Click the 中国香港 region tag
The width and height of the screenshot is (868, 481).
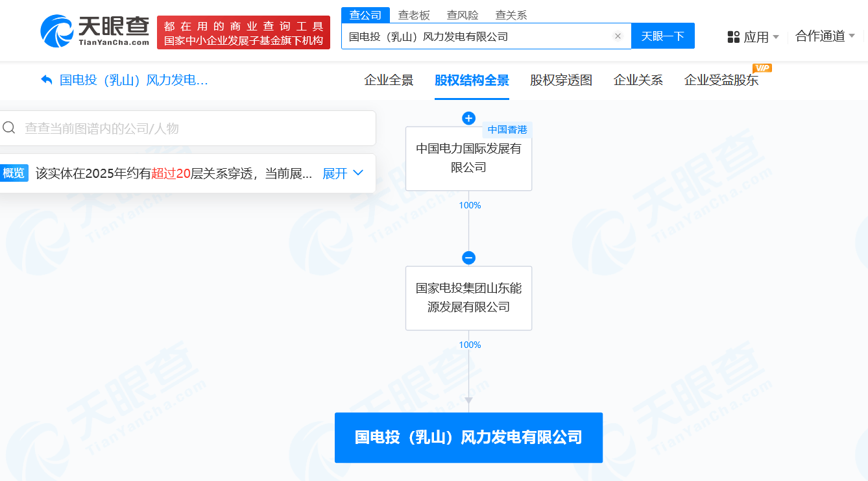click(507, 130)
